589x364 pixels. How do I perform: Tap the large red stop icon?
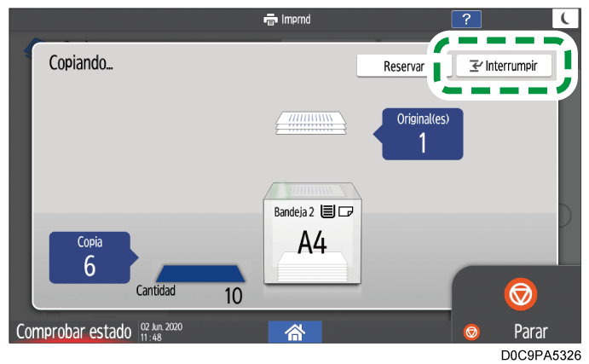[x=517, y=294]
